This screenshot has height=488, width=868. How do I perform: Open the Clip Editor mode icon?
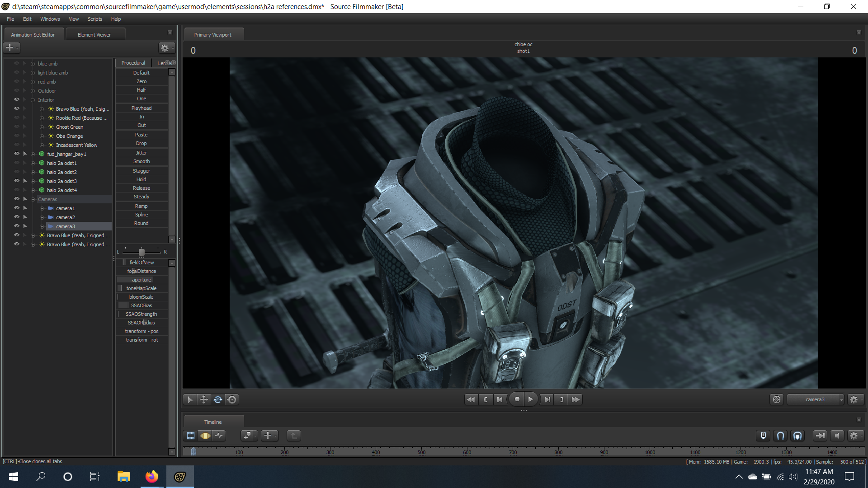pyautogui.click(x=191, y=436)
